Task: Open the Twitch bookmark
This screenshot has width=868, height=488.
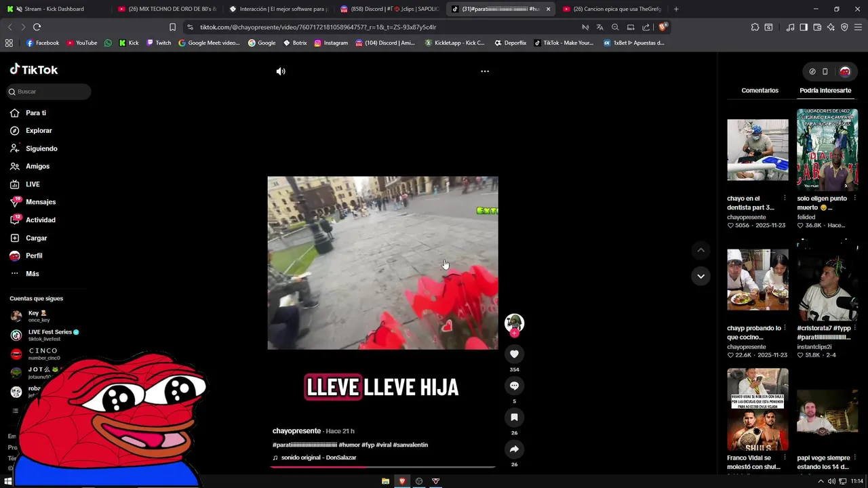Action: pos(159,43)
